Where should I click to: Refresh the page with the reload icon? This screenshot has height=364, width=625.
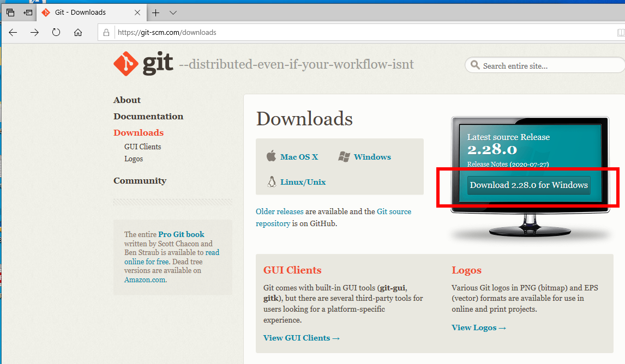[56, 32]
